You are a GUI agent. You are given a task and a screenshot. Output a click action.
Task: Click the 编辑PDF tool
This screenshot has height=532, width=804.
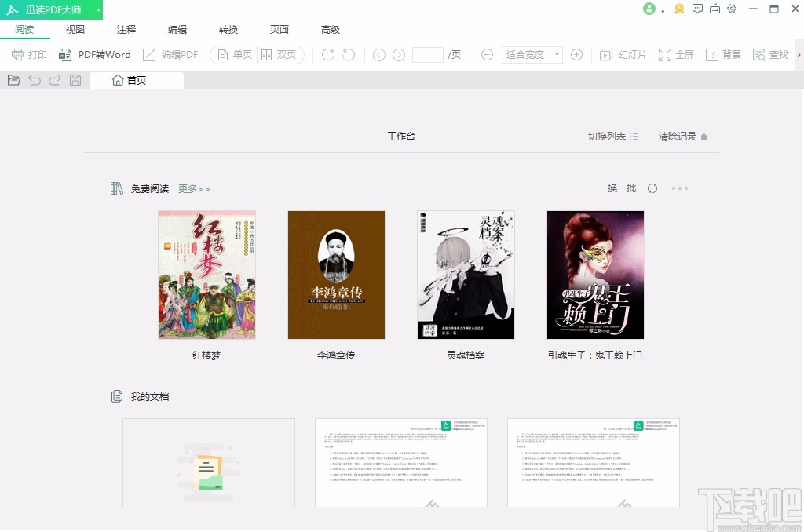tap(170, 54)
